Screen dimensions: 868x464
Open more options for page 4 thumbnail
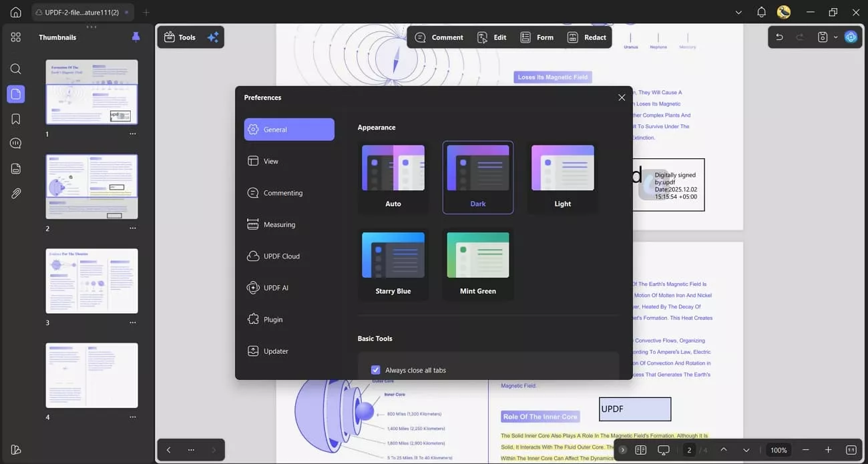(133, 417)
